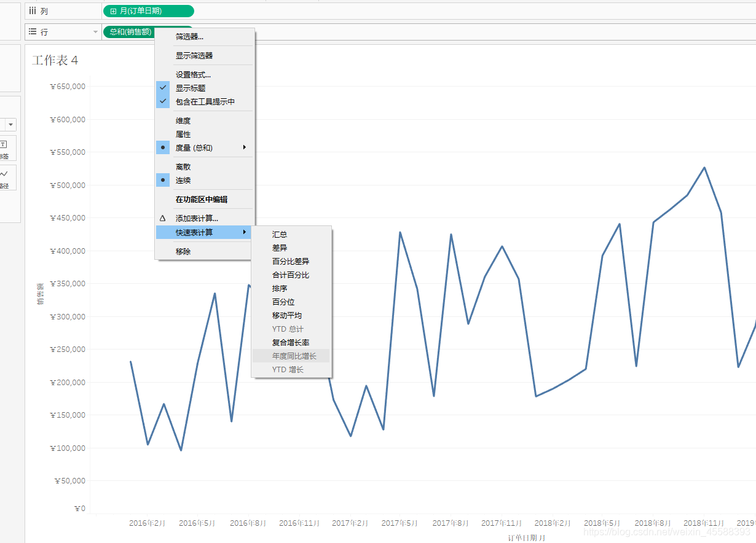
Task: Open the 行 shelf dropdown arrow
Action: click(x=95, y=31)
